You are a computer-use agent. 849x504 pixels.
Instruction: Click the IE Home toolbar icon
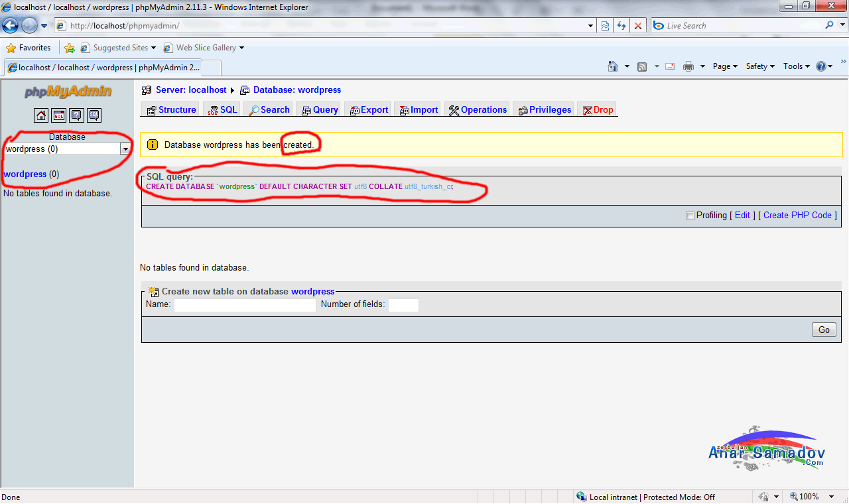[613, 66]
